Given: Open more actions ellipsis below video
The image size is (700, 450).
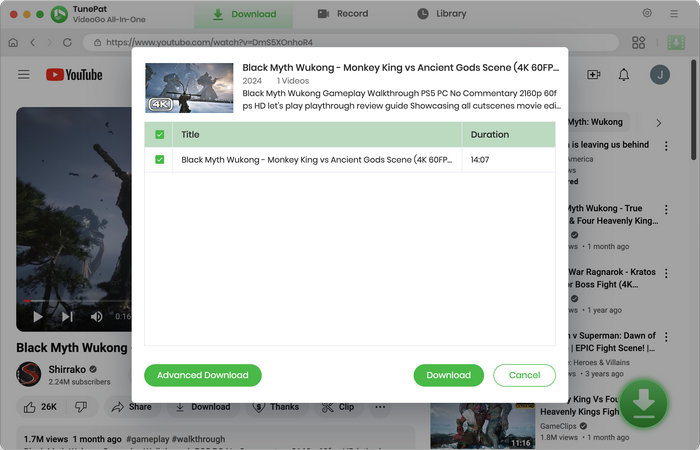Looking at the screenshot, I should click(x=380, y=407).
